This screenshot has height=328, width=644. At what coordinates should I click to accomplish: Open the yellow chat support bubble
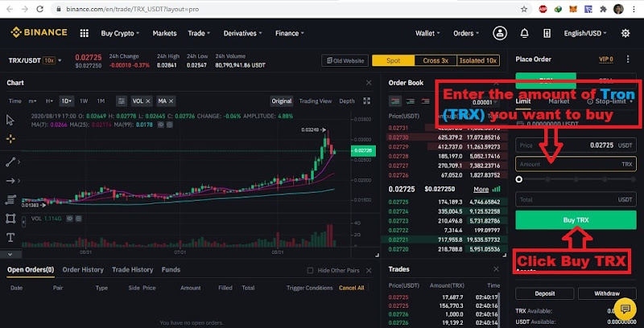(x=625, y=310)
